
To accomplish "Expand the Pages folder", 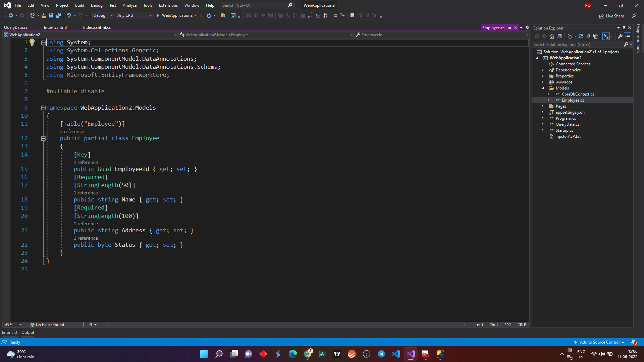I will click(542, 106).
